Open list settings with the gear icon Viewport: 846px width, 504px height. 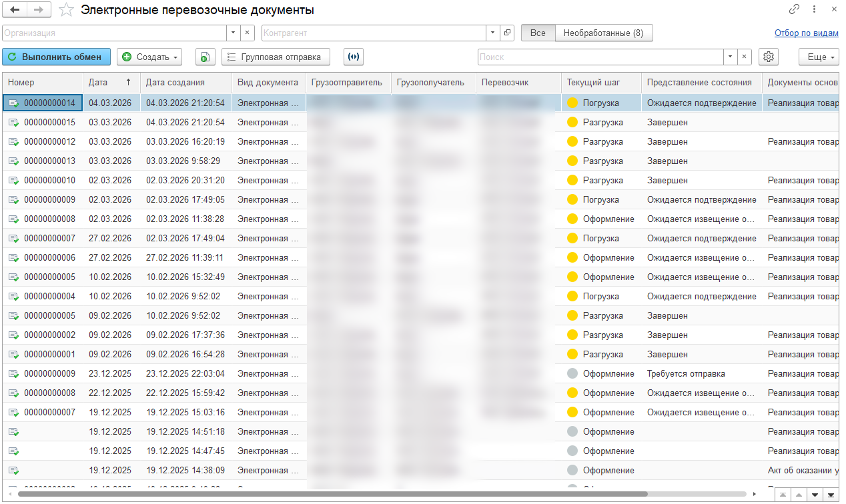tap(769, 57)
